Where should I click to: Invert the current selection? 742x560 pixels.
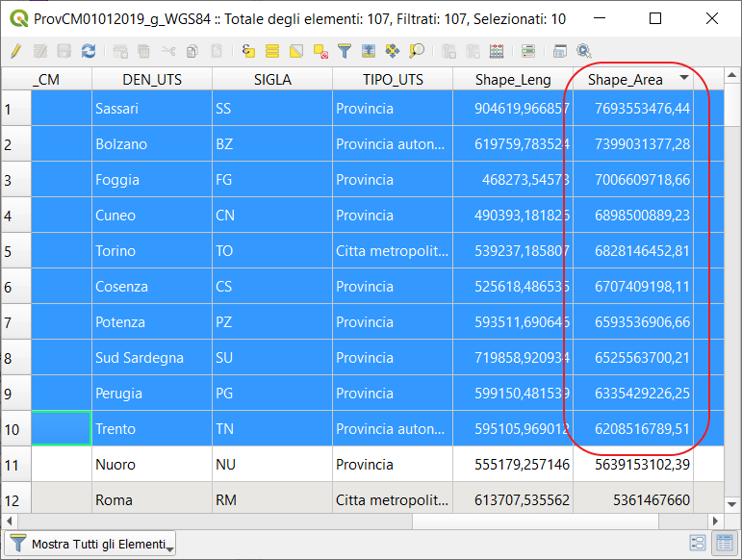point(296,51)
